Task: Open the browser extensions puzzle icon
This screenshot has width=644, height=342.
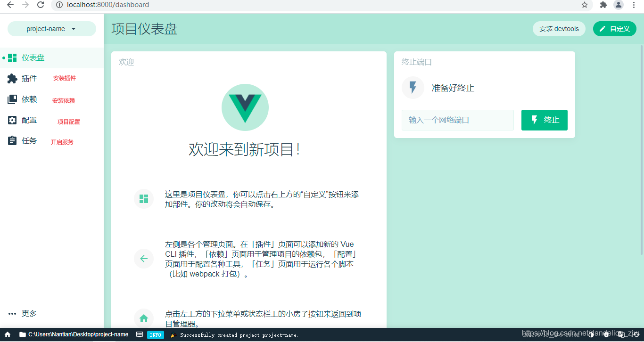Action: click(x=603, y=5)
